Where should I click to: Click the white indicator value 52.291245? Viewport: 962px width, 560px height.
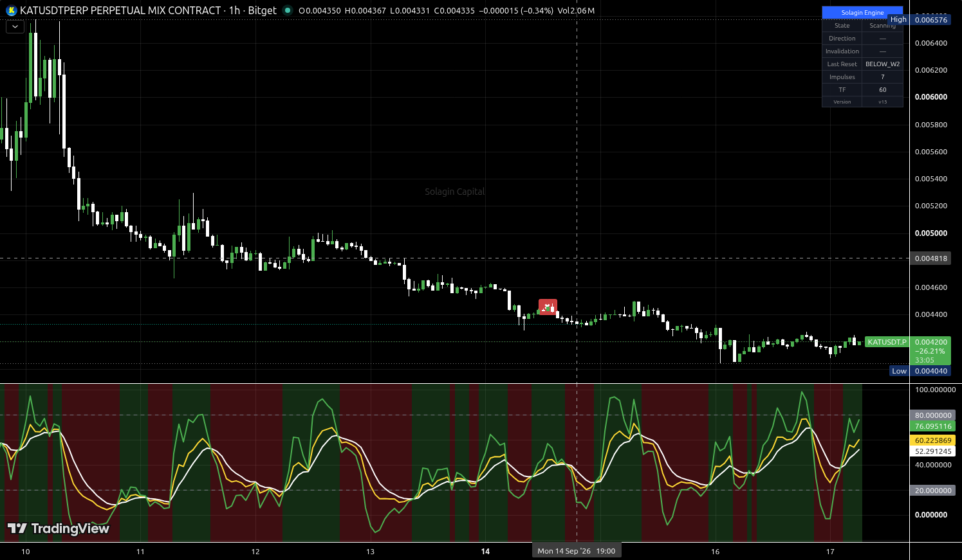[x=932, y=451]
